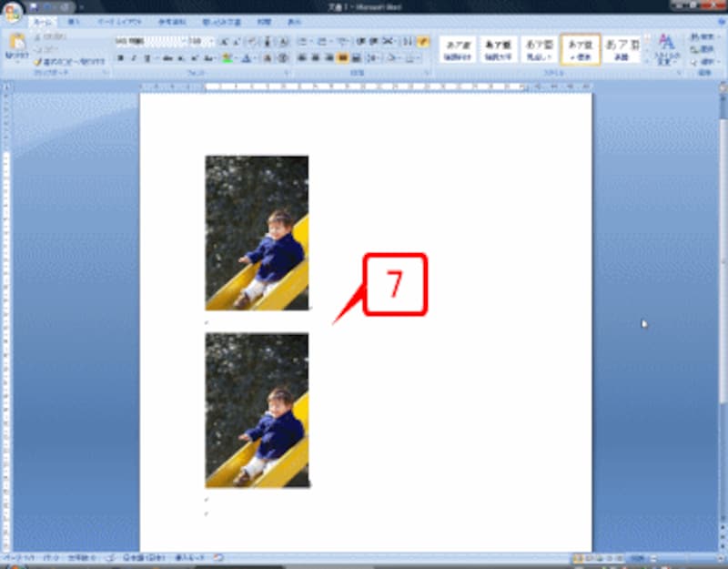
Task: Align text left
Action: tap(302, 58)
